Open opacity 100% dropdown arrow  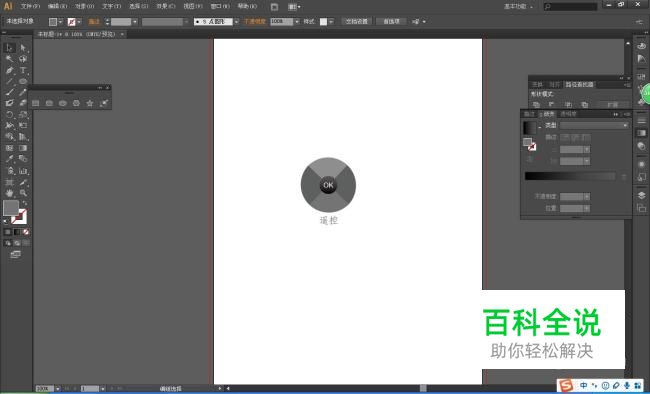point(296,22)
